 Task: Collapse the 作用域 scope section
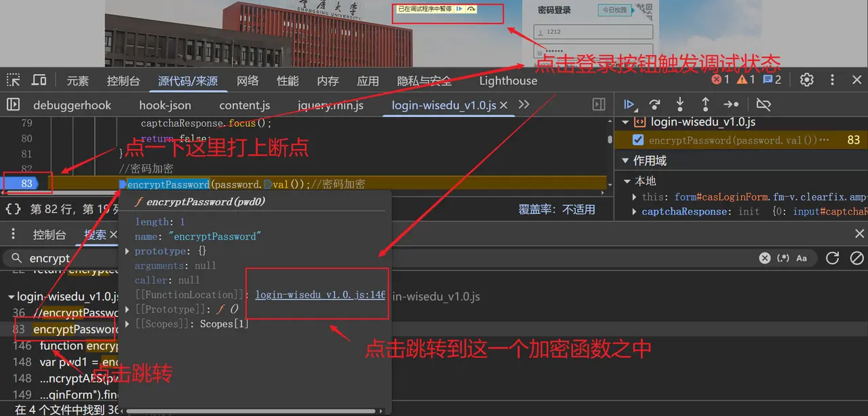coord(627,161)
